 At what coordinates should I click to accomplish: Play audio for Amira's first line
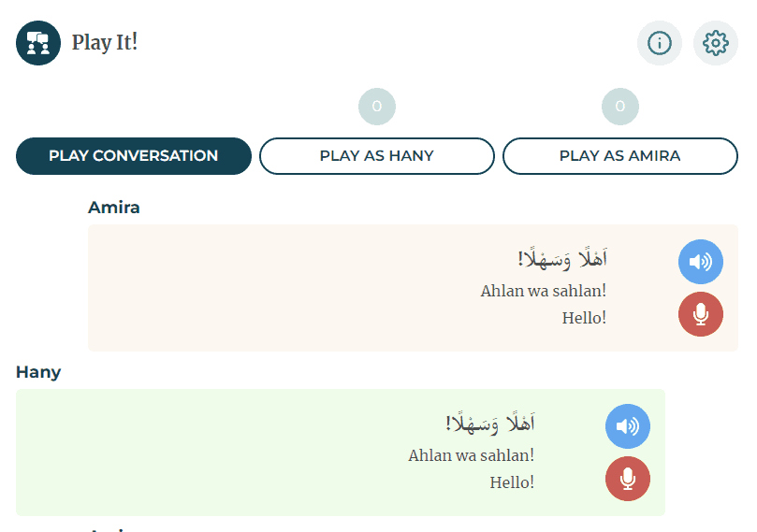[x=701, y=262]
